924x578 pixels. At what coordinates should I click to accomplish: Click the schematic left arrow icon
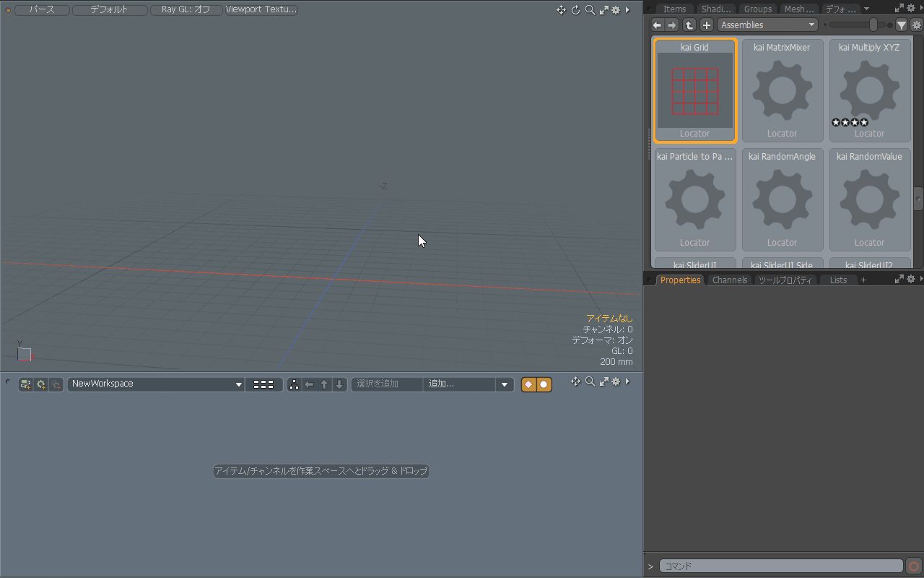coord(309,384)
